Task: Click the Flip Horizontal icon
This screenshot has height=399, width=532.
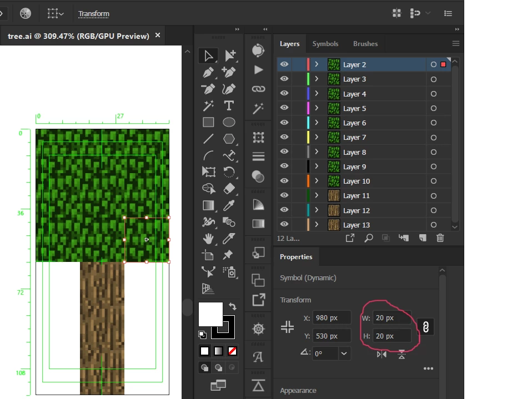Action: pos(382,355)
